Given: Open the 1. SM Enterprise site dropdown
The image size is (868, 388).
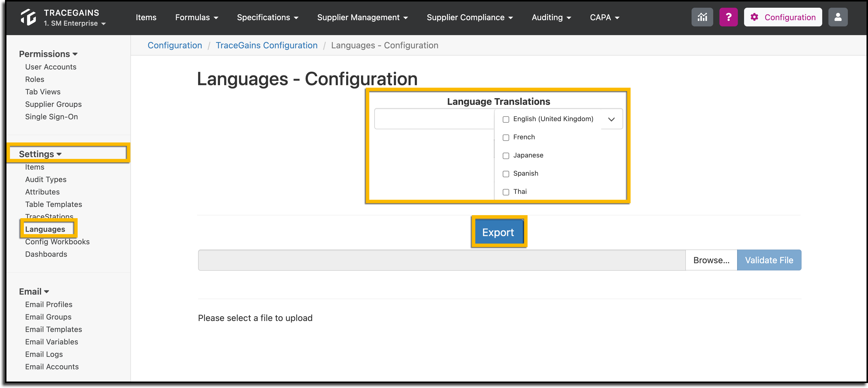Looking at the screenshot, I should pyautogui.click(x=74, y=23).
